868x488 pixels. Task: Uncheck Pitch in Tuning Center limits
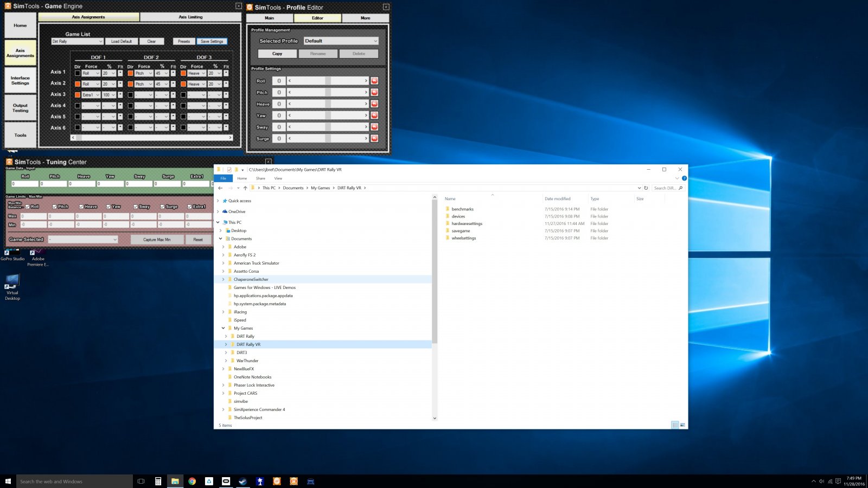(55, 207)
